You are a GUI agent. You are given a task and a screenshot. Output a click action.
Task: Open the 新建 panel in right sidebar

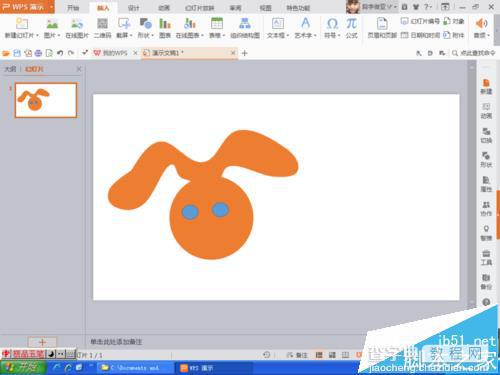(486, 87)
